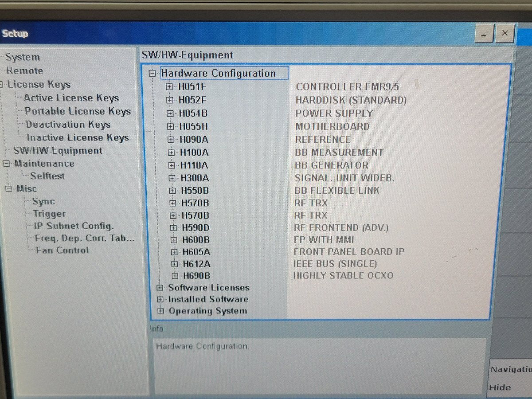The image size is (532, 399).
Task: Select the H051F row label
Action: click(192, 87)
